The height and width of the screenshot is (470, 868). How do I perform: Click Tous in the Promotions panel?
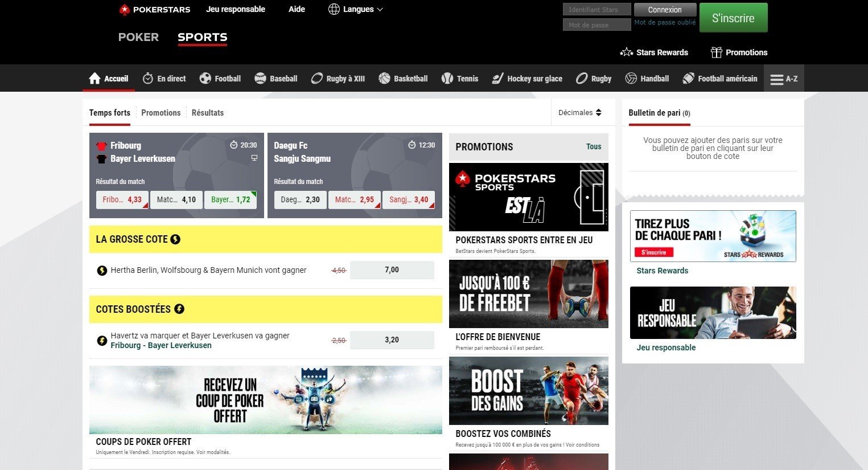tap(594, 146)
